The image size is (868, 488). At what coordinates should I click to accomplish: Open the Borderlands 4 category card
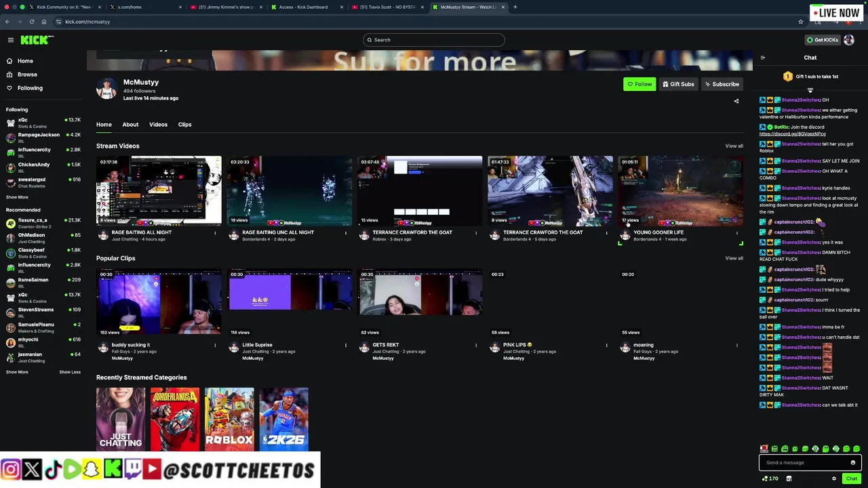[x=175, y=420]
